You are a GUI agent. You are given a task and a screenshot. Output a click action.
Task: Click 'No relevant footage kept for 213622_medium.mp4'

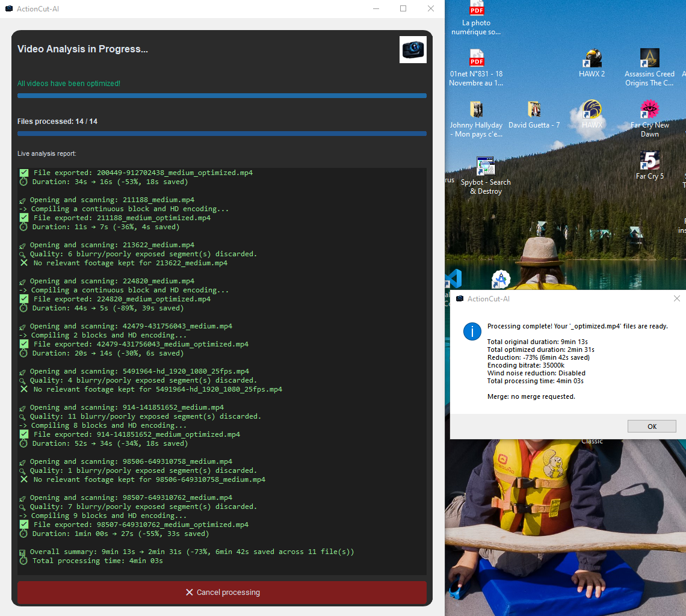123,263
